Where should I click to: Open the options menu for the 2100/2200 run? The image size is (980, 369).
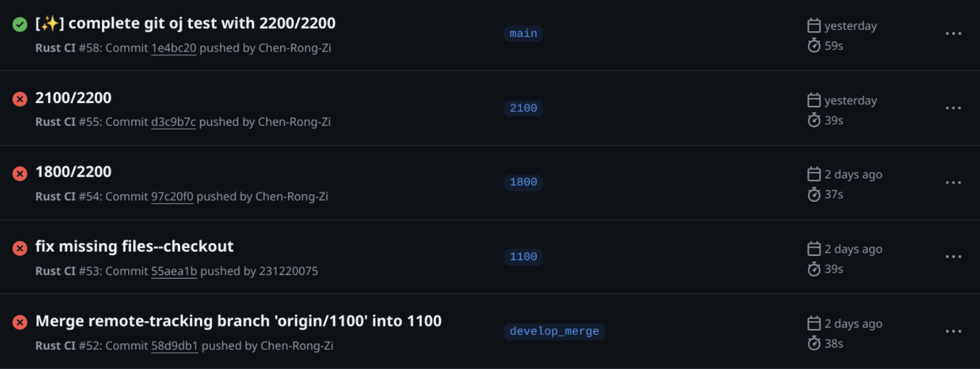coord(953,108)
